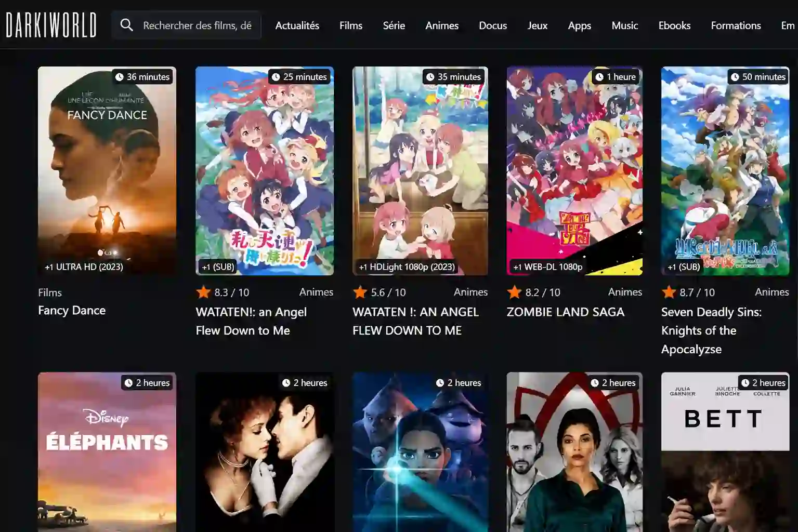
Task: Open the Formations menu item
Action: [736, 25]
